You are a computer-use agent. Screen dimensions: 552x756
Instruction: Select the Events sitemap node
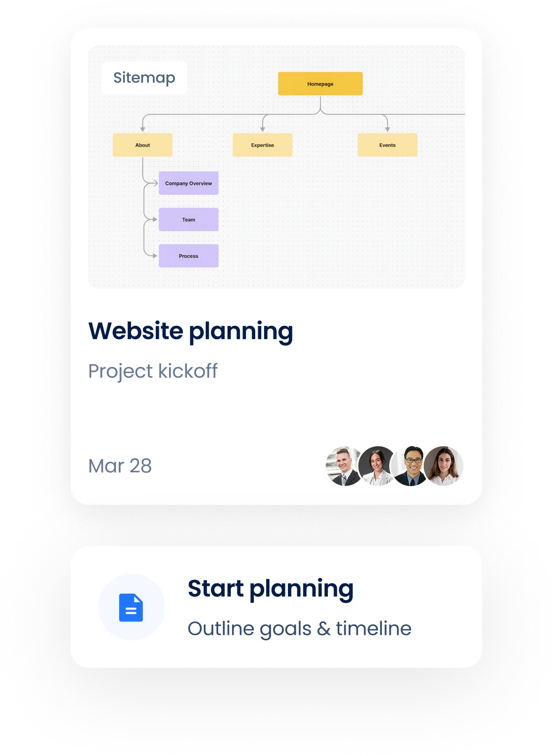coord(387,145)
